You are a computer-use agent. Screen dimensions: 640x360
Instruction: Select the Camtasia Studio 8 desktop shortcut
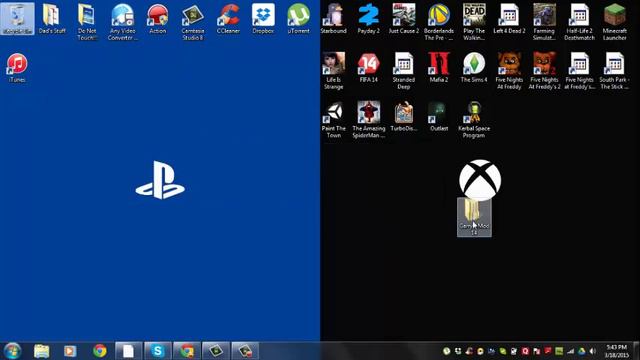(193, 22)
